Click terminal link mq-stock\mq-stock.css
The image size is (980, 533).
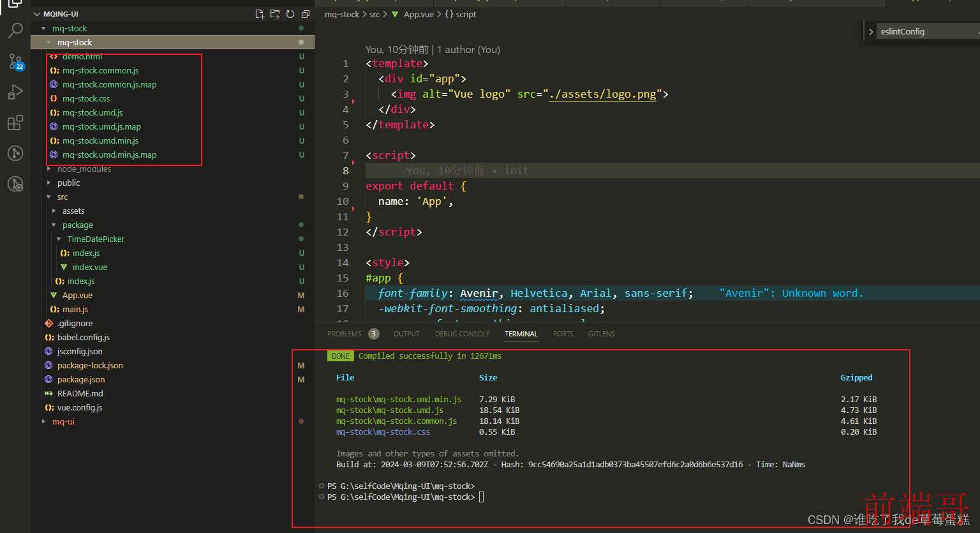(383, 432)
